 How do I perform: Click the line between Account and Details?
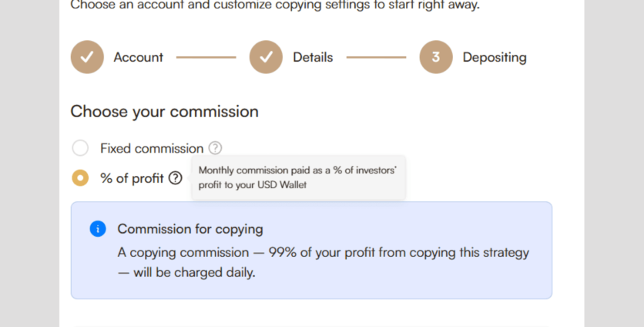coord(206,57)
